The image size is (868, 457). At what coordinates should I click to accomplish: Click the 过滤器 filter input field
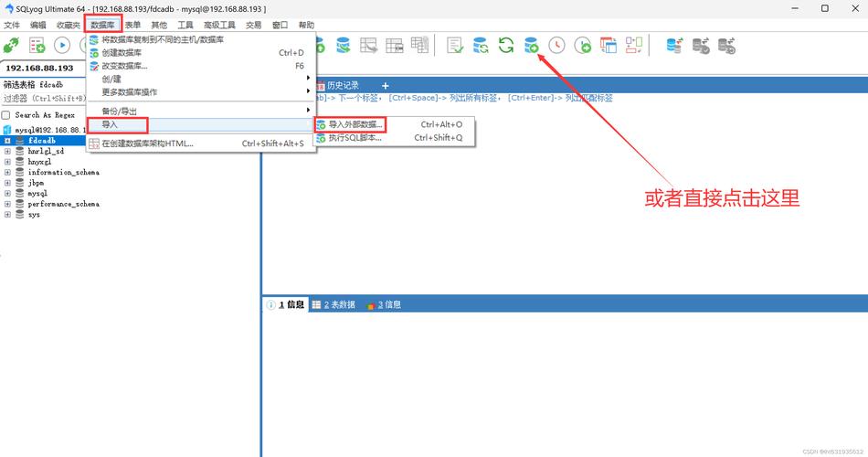pyautogui.click(x=44, y=99)
